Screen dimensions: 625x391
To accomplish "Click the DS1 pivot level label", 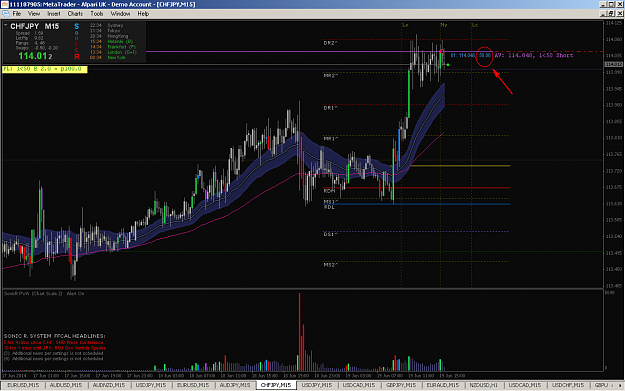I will click(330, 234).
